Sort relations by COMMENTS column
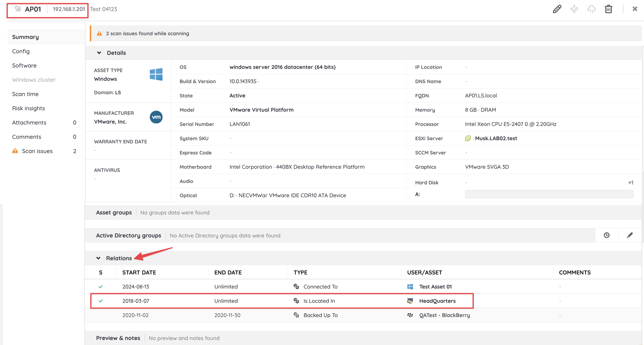 point(575,272)
